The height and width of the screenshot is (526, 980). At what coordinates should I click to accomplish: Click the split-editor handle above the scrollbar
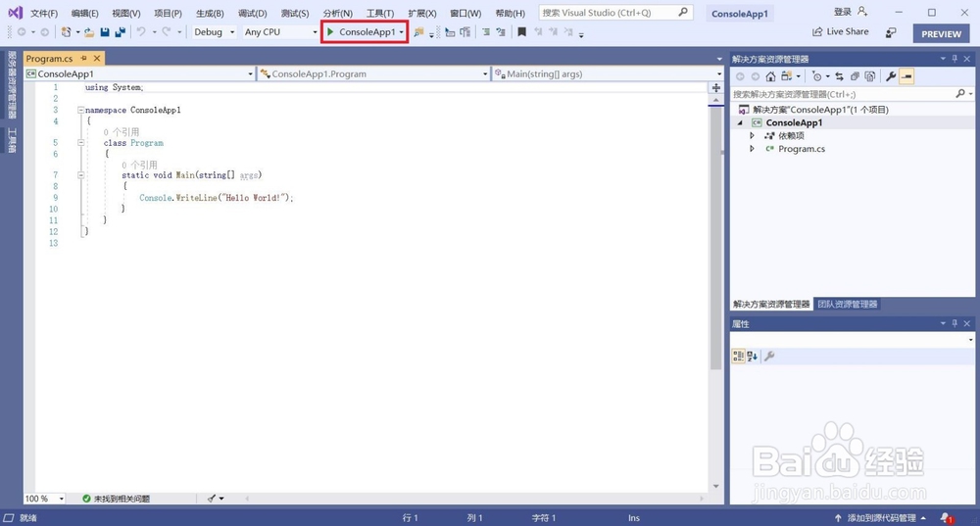point(716,88)
